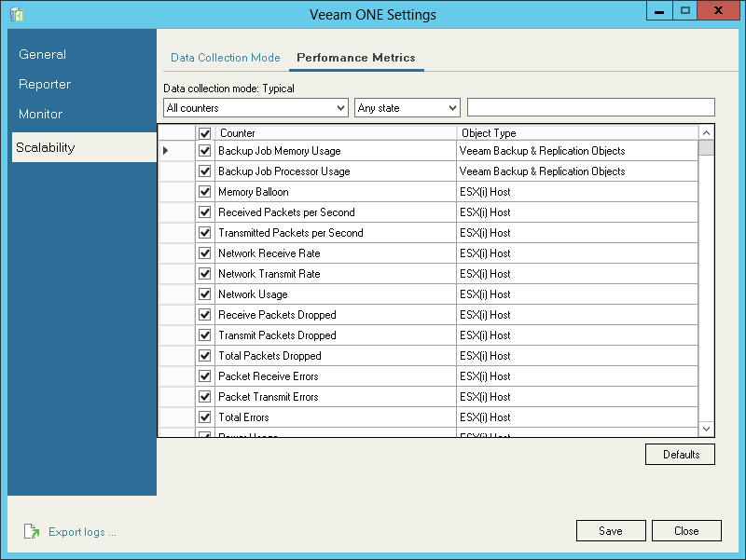Uncheck Receive Packets Dropped counter

pyautogui.click(x=204, y=314)
